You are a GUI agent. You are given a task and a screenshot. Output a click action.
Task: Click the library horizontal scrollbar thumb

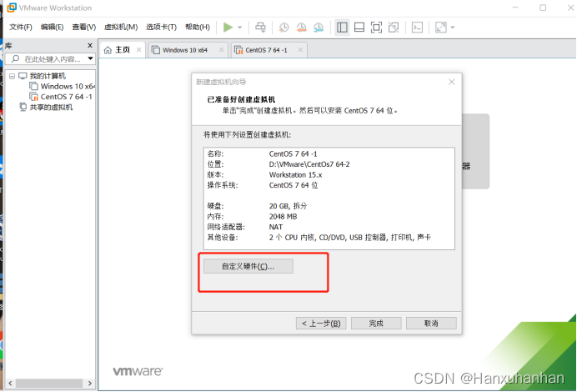tap(49, 383)
